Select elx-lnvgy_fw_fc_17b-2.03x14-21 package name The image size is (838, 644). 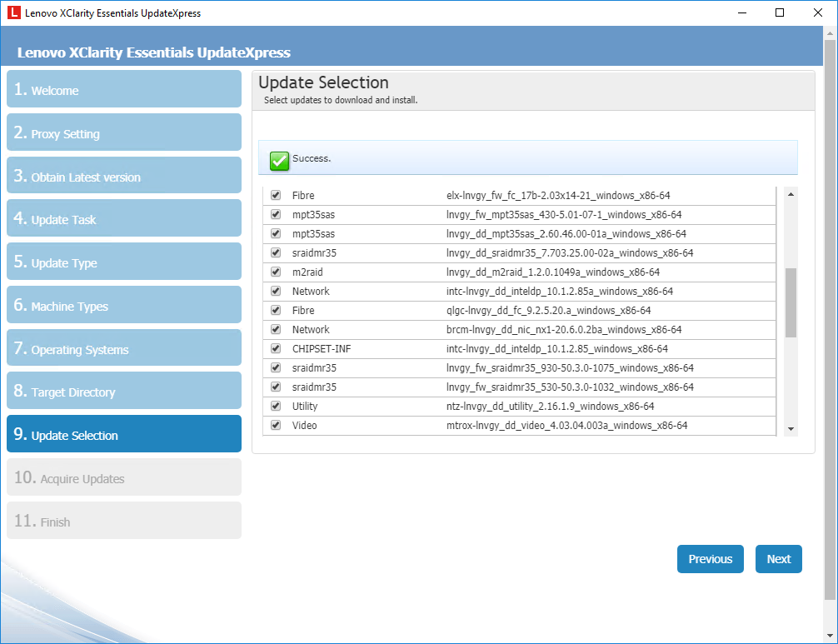pyautogui.click(x=558, y=195)
